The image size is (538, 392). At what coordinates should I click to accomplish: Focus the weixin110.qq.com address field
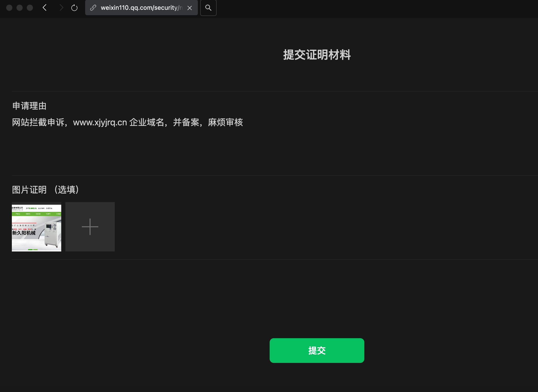(x=141, y=8)
